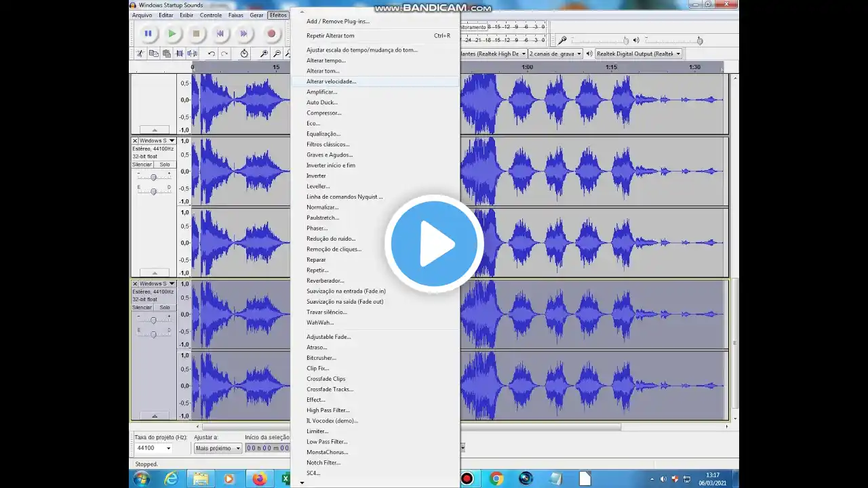Viewport: 868px width, 488px height.
Task: Click the Undo arrow icon
Action: 212,54
